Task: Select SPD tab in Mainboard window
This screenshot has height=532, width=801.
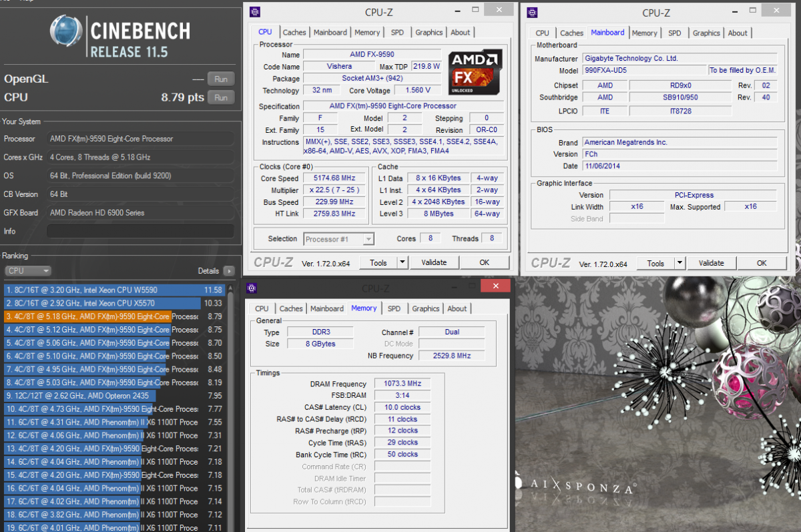Action: point(675,33)
